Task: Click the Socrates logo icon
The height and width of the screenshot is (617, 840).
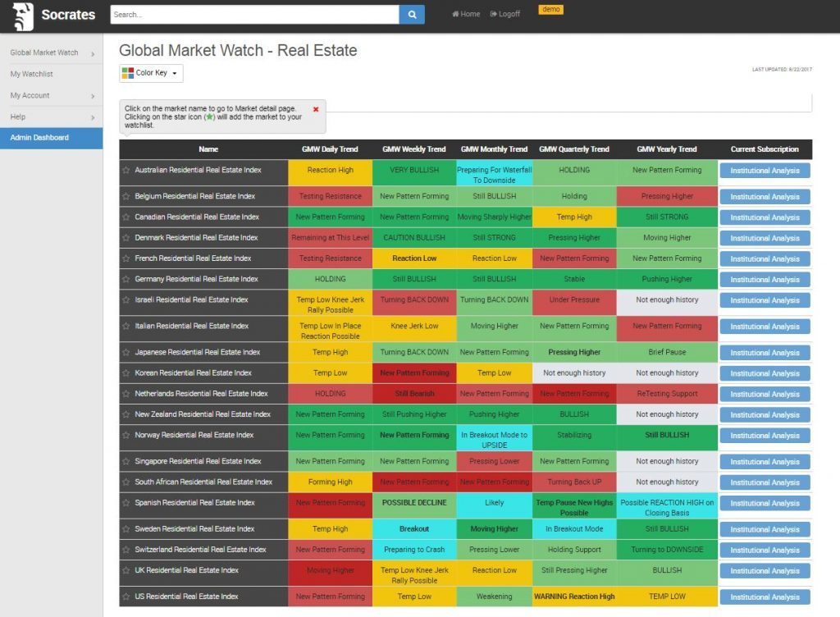Action: (x=24, y=15)
